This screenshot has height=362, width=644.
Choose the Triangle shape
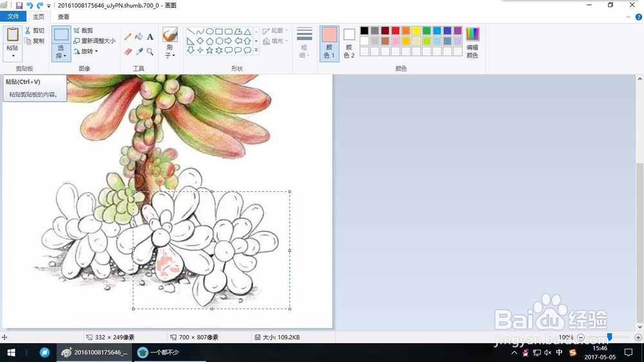point(247,32)
